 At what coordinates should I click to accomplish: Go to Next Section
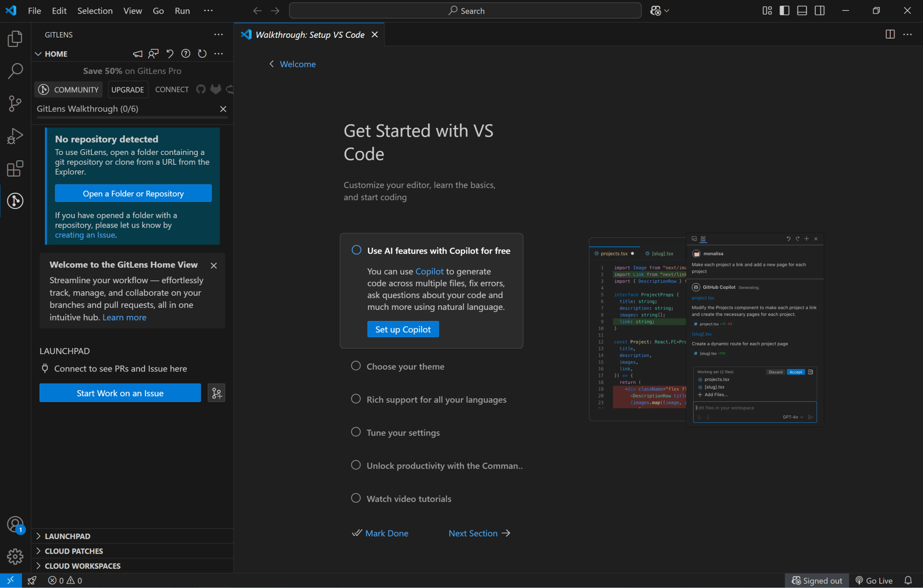479,533
